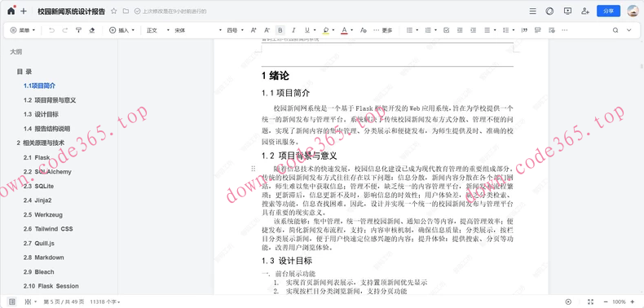
Task: Insert a block quote
Action: [524, 30]
